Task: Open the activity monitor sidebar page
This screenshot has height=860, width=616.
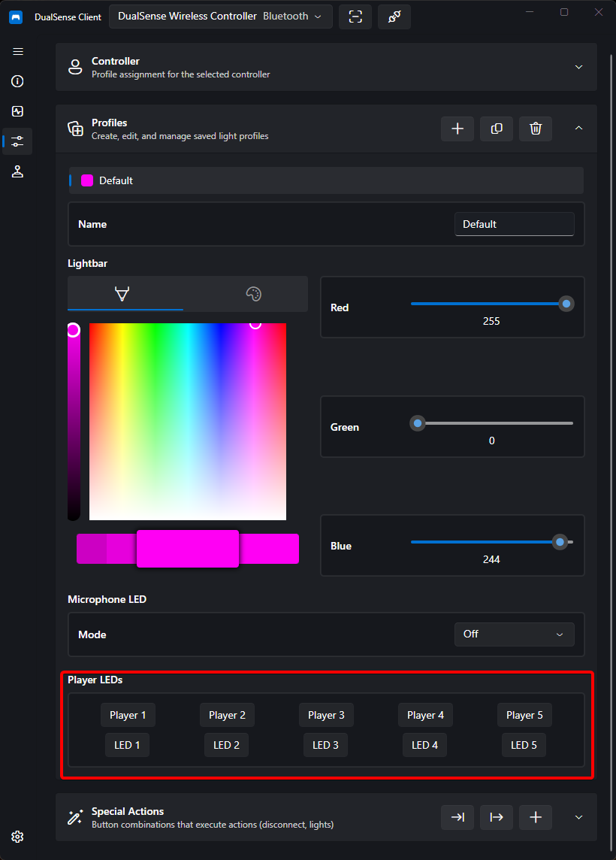Action: pos(17,111)
